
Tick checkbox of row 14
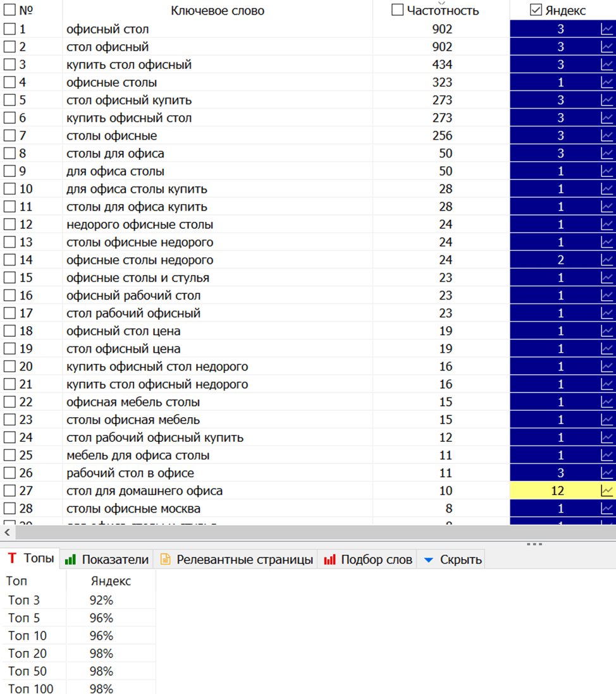click(9, 260)
